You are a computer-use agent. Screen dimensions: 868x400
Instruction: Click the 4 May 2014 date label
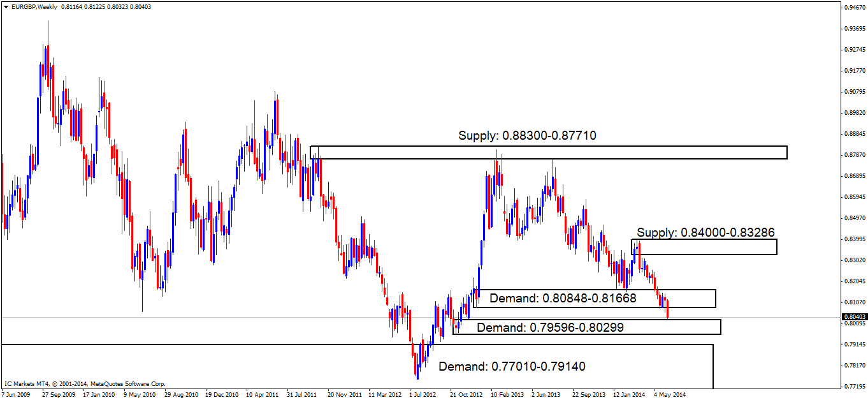coord(670,395)
